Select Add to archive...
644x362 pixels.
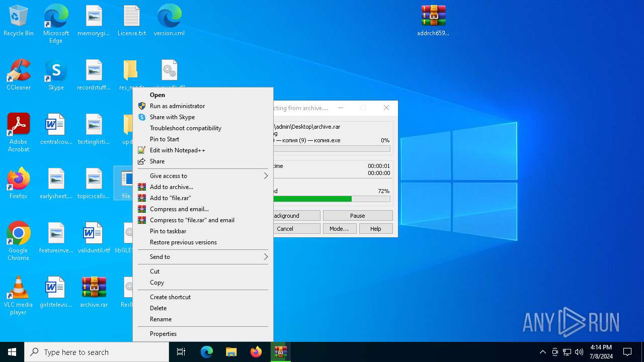(203, 187)
